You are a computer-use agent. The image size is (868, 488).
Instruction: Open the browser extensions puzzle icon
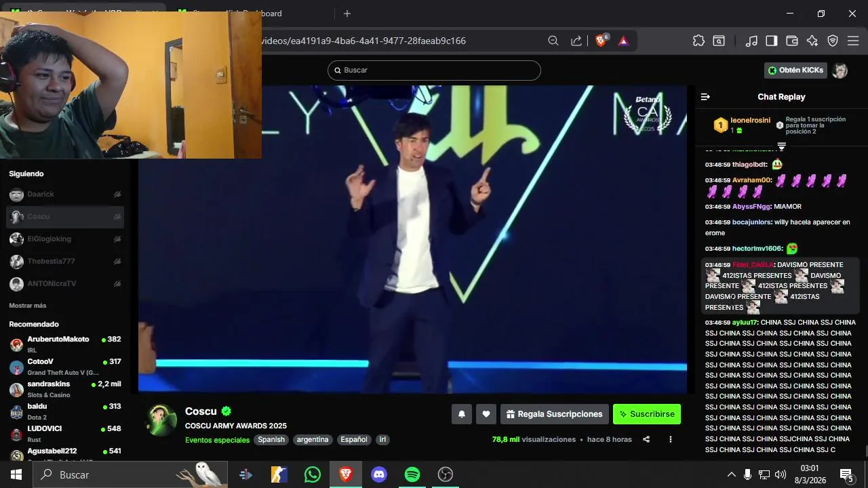[698, 41]
